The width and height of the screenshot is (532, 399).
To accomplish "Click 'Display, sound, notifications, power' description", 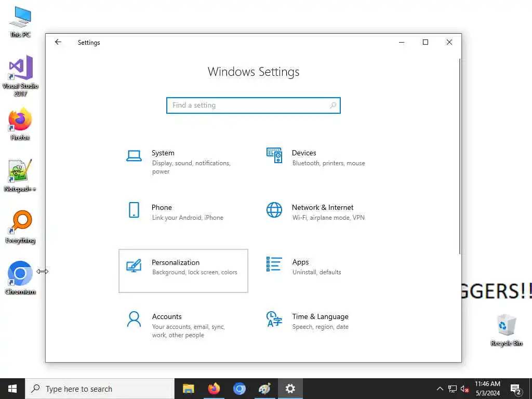I will pos(191,167).
